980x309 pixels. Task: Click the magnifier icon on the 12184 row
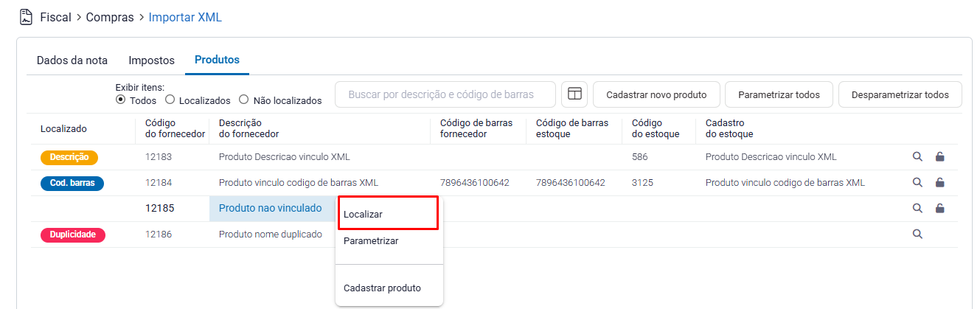[x=917, y=182]
